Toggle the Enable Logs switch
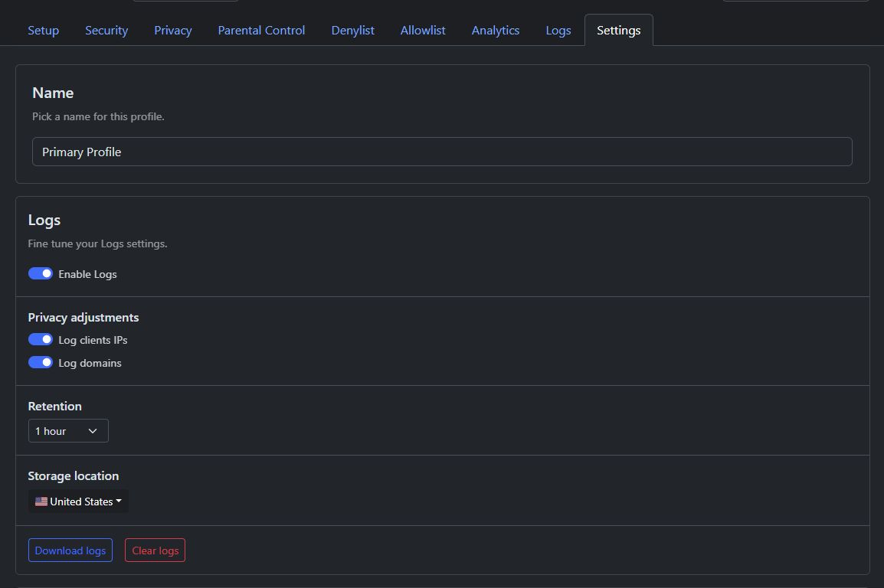The width and height of the screenshot is (884, 588). 41,274
